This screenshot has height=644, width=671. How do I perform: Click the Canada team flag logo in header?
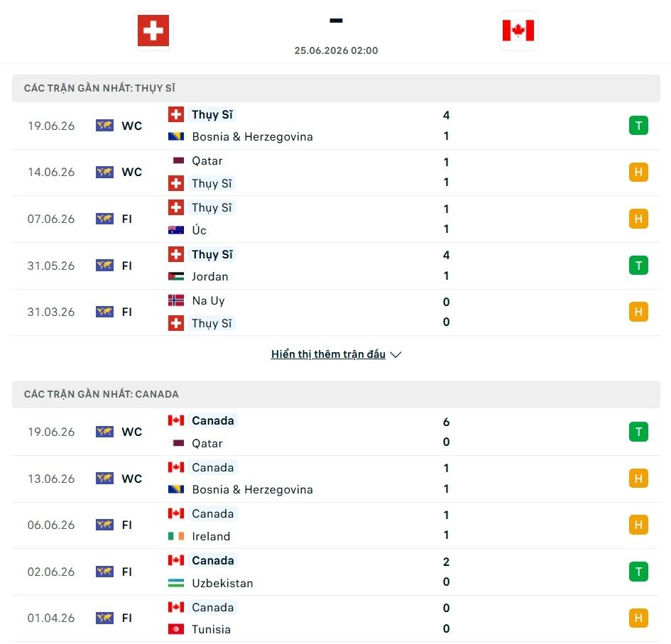[518, 31]
